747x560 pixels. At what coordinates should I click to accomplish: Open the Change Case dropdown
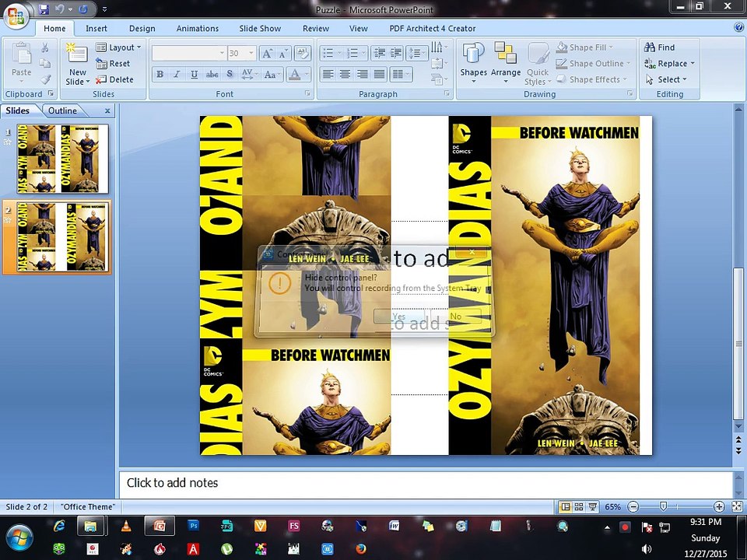pos(272,75)
